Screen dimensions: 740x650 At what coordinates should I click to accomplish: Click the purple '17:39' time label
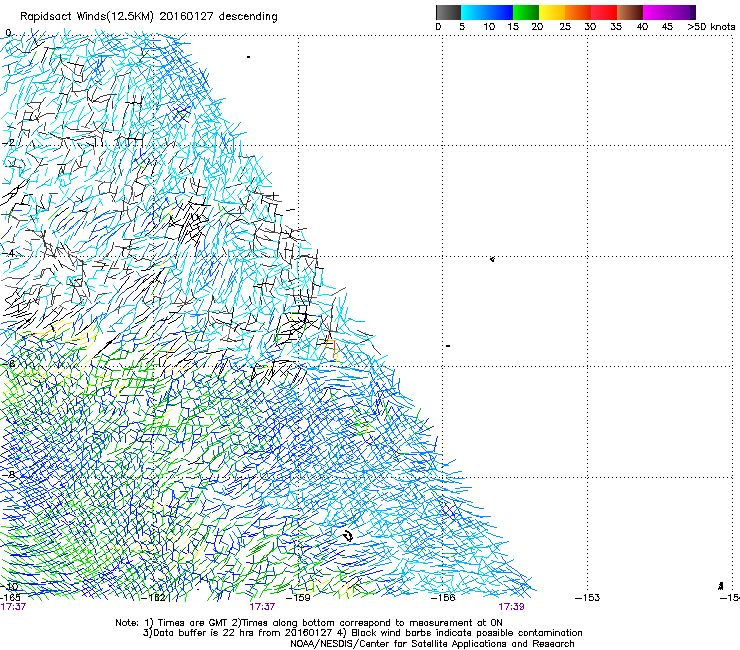pos(512,607)
